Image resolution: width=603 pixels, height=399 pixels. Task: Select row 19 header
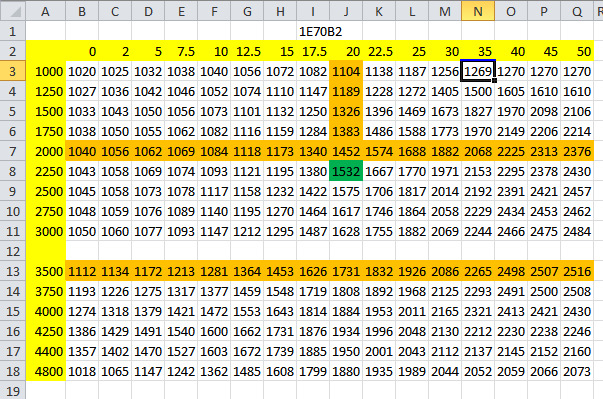pyautogui.click(x=13, y=391)
